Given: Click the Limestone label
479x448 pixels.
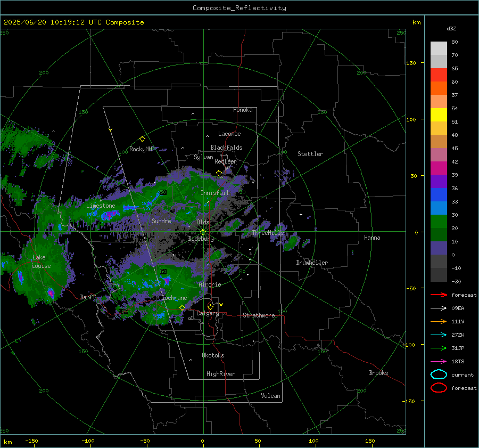Looking at the screenshot, I should click(101, 206).
